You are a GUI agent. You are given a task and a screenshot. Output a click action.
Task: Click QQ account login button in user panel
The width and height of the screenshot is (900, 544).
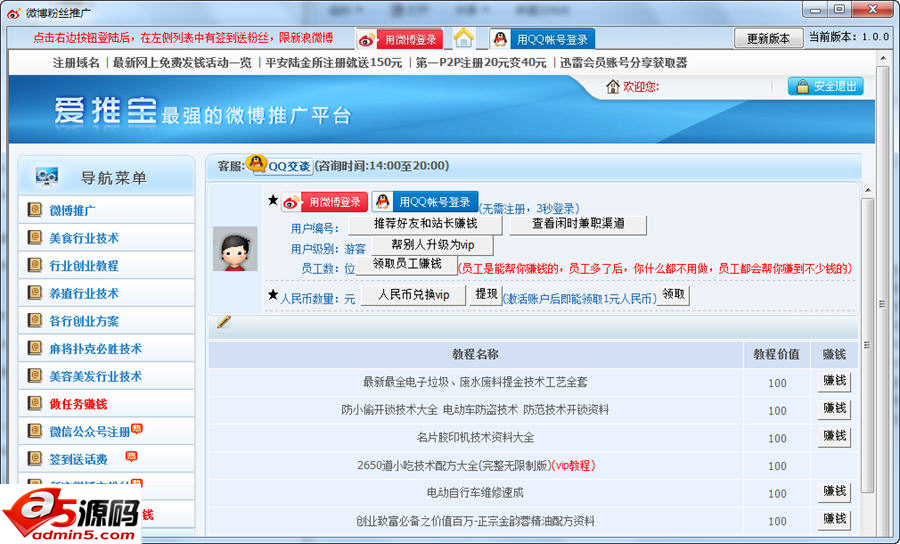[x=425, y=201]
